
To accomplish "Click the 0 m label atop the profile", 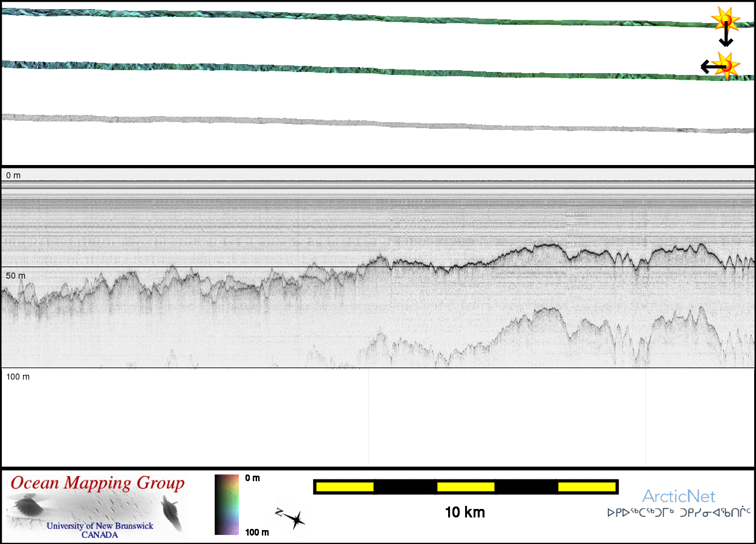I will pyautogui.click(x=13, y=175).
